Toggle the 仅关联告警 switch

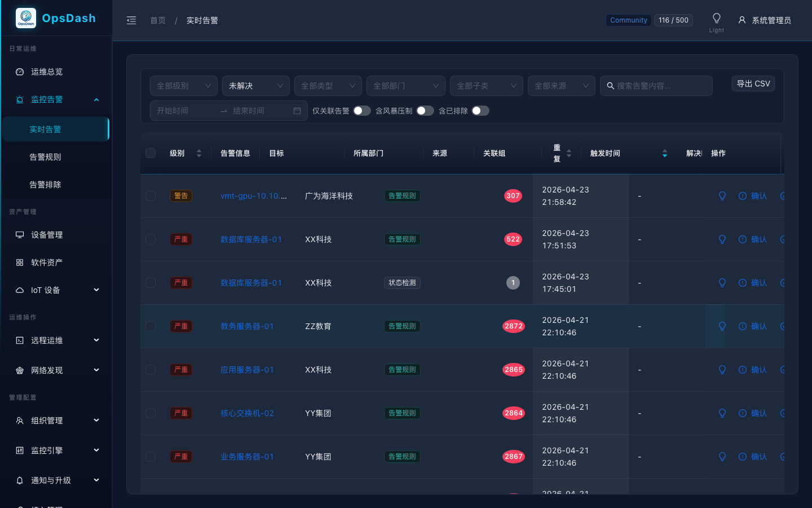pyautogui.click(x=362, y=111)
